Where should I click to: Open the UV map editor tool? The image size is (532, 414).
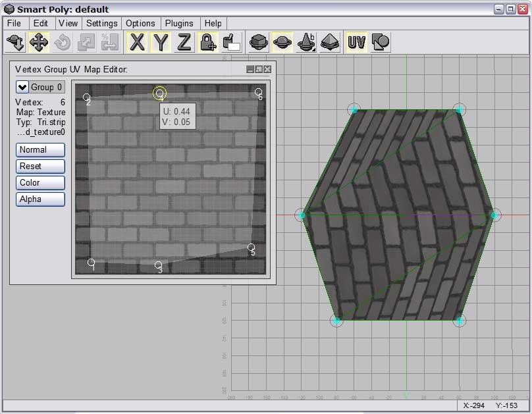[357, 42]
